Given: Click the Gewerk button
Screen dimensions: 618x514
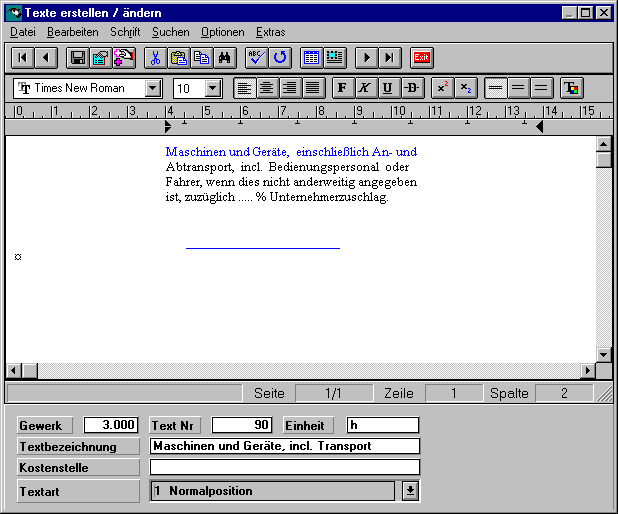Looking at the screenshot, I should pos(46,425).
